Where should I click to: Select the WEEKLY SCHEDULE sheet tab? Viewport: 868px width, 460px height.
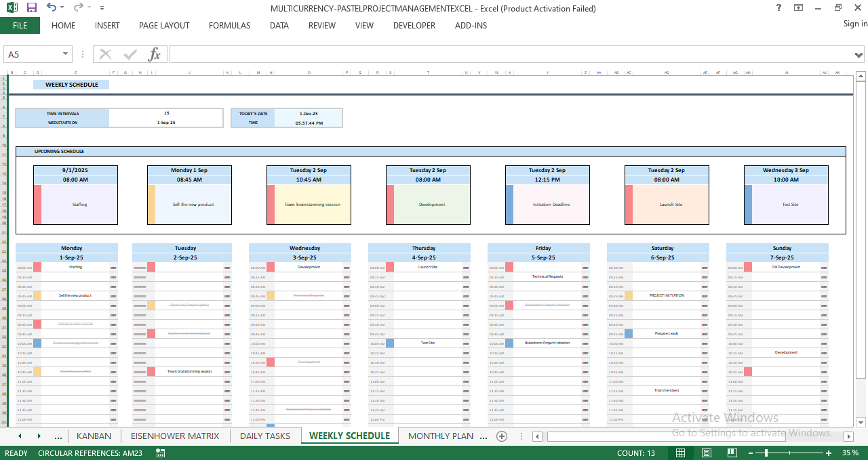tap(349, 436)
